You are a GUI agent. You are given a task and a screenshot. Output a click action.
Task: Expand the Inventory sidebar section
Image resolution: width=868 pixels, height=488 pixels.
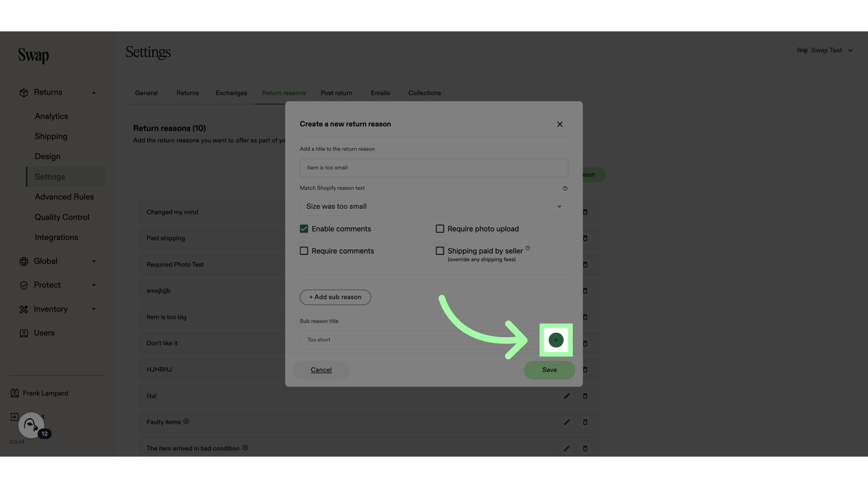click(x=94, y=310)
